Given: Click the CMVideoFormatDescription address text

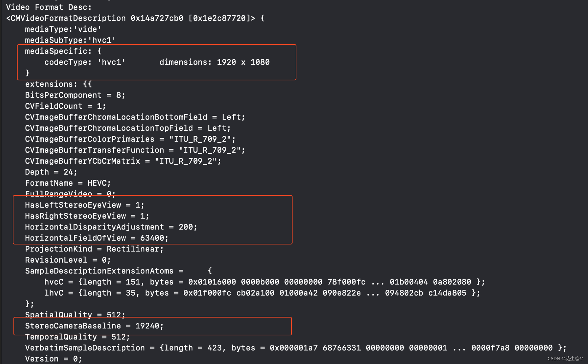Looking at the screenshot, I should tap(135, 18).
